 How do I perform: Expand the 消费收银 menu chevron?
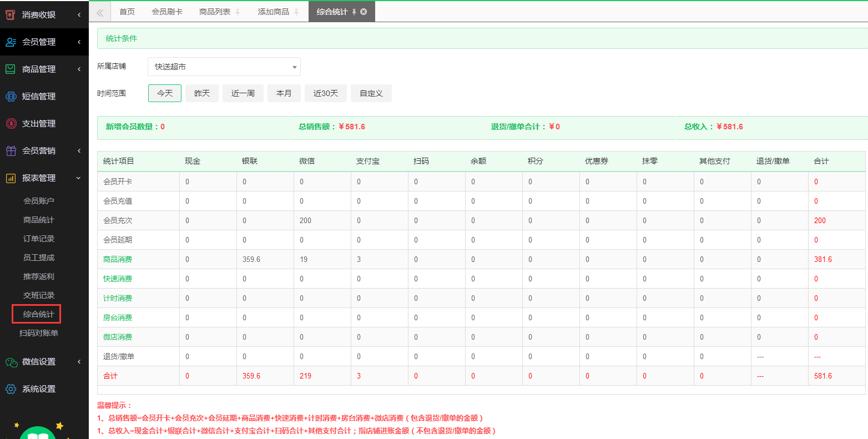click(79, 15)
